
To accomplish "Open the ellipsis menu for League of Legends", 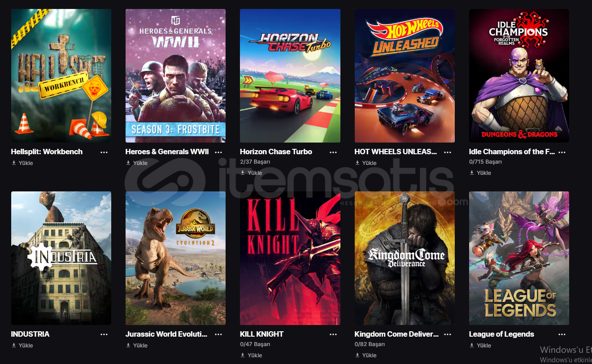I will tap(562, 334).
